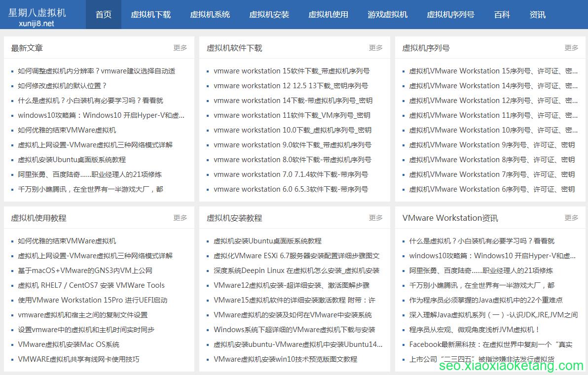Image resolution: width=588 pixels, height=375 pixels.
Task: Open 最新文章 link 虚拟机安装Ubuntu桌面版系统教程
Action: pyautogui.click(x=72, y=160)
